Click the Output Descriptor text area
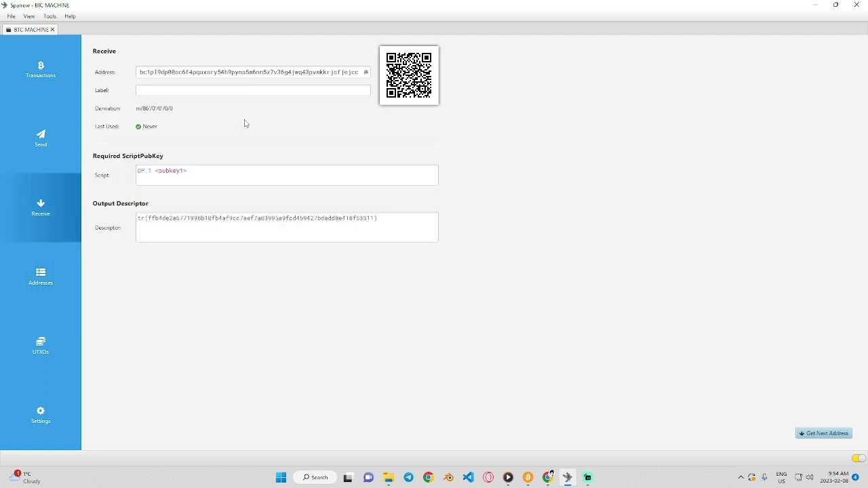868x488 pixels. [x=287, y=227]
